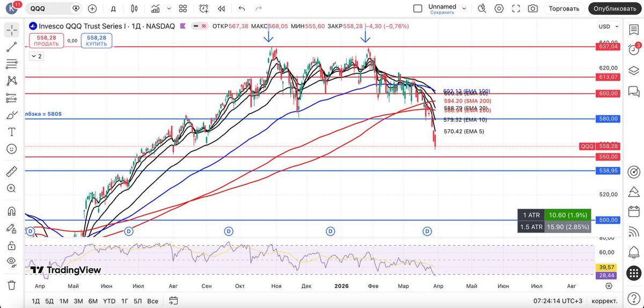Toggle hide all drawings eye icon
The height and width of the screenshot is (308, 644).
[x=12, y=262]
